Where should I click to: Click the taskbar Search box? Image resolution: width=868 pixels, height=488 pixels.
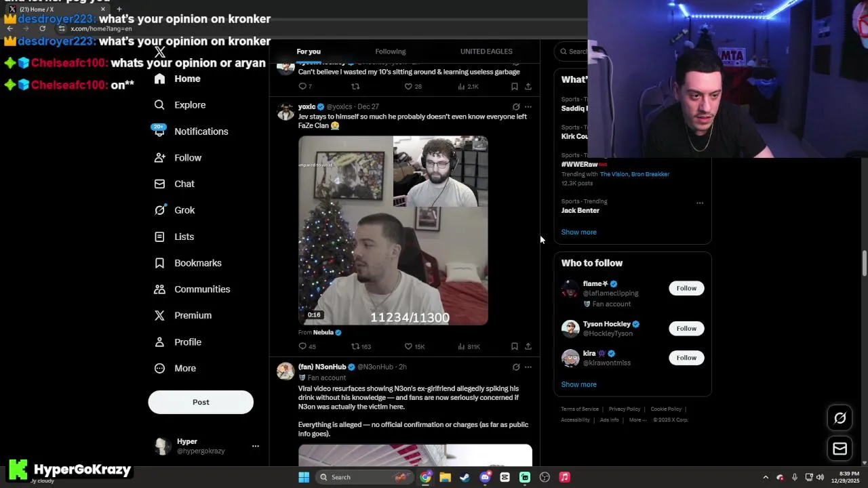click(363, 477)
